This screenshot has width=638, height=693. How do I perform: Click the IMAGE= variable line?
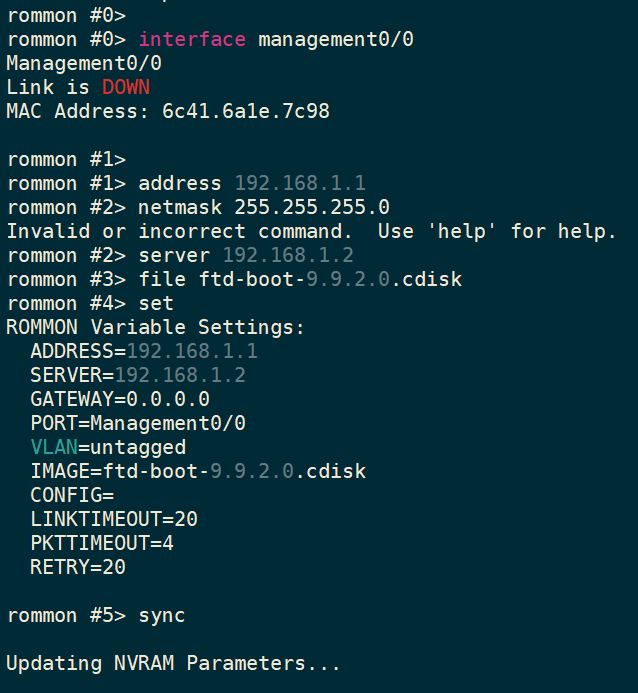198,471
